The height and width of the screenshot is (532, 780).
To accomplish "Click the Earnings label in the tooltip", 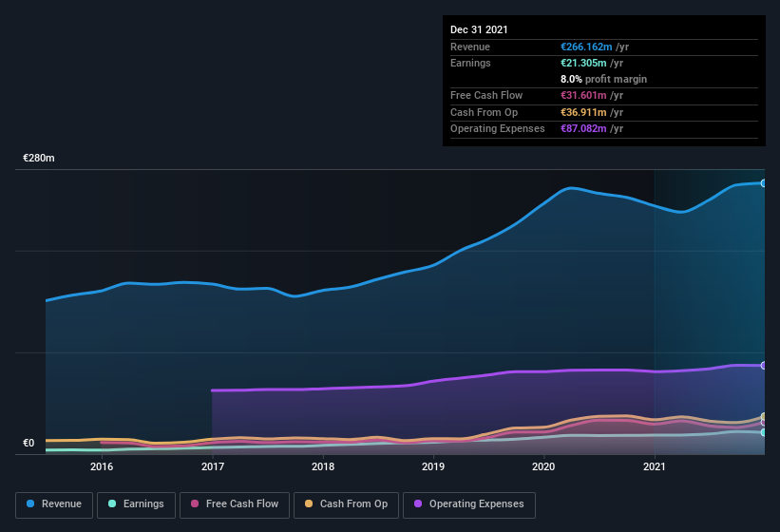I will [x=470, y=63].
